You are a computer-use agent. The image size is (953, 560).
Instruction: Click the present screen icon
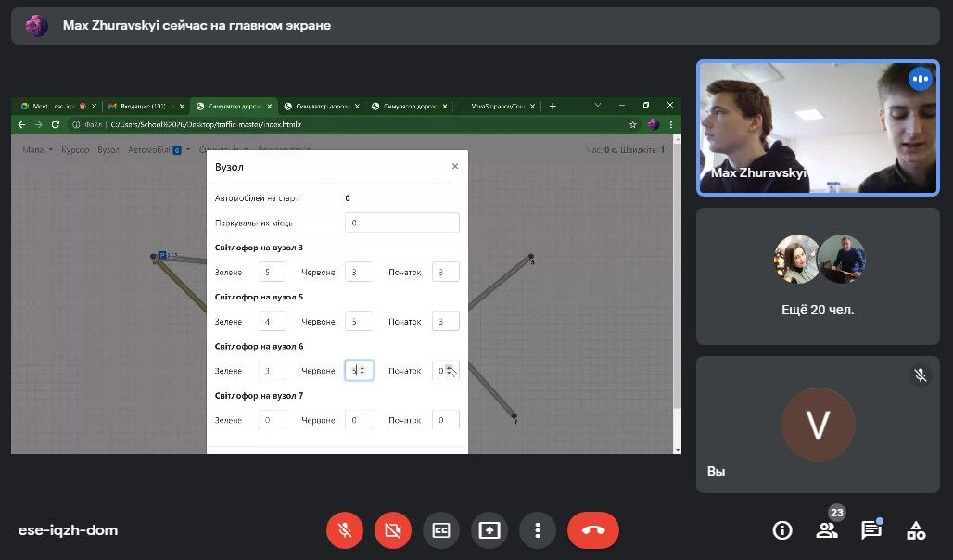coord(489,530)
